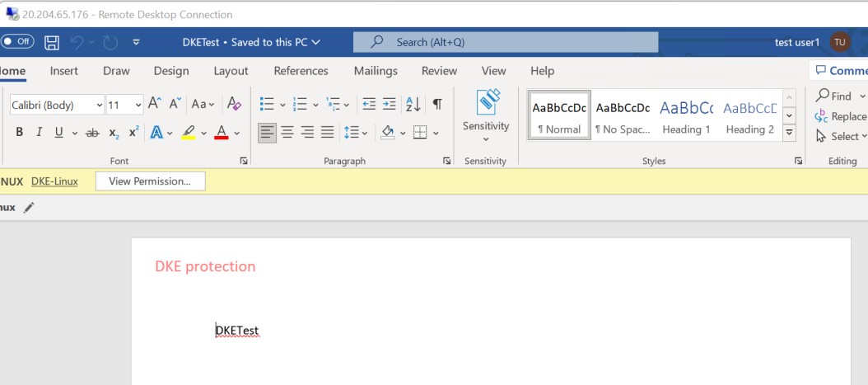Image resolution: width=868 pixels, height=385 pixels.
Task: Switch to the Insert tab
Action: pyautogui.click(x=63, y=71)
